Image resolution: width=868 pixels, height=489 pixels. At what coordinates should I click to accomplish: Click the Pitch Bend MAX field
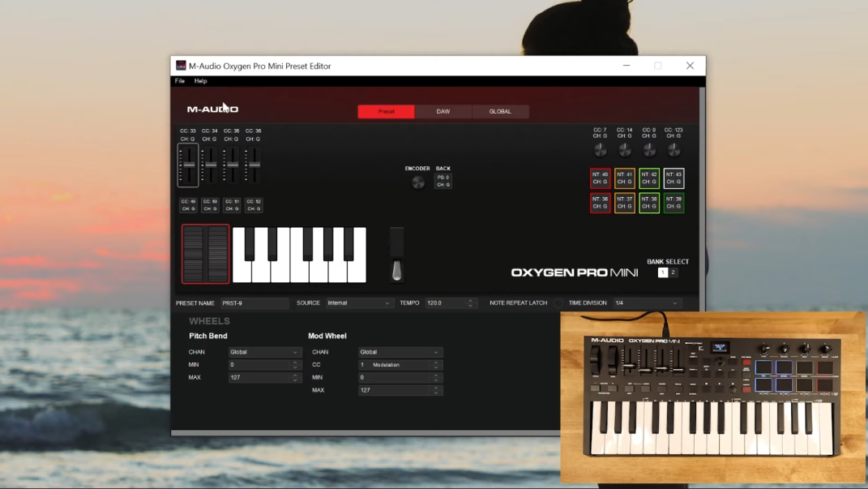tap(264, 378)
